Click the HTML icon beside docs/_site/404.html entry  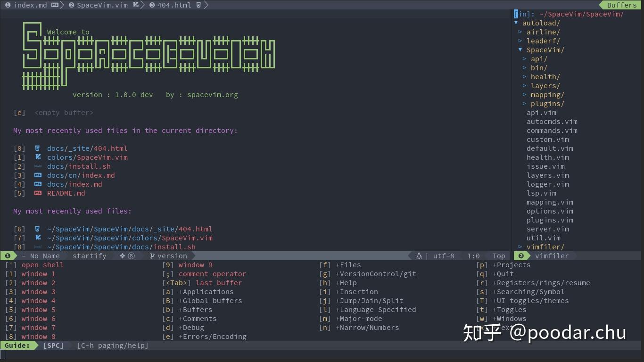pyautogui.click(x=38, y=148)
